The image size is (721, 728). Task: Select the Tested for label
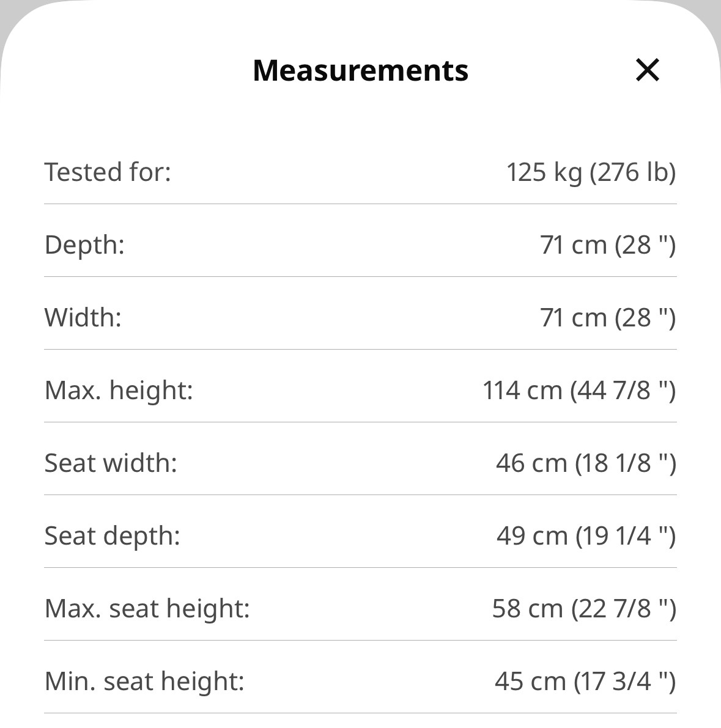(x=108, y=172)
